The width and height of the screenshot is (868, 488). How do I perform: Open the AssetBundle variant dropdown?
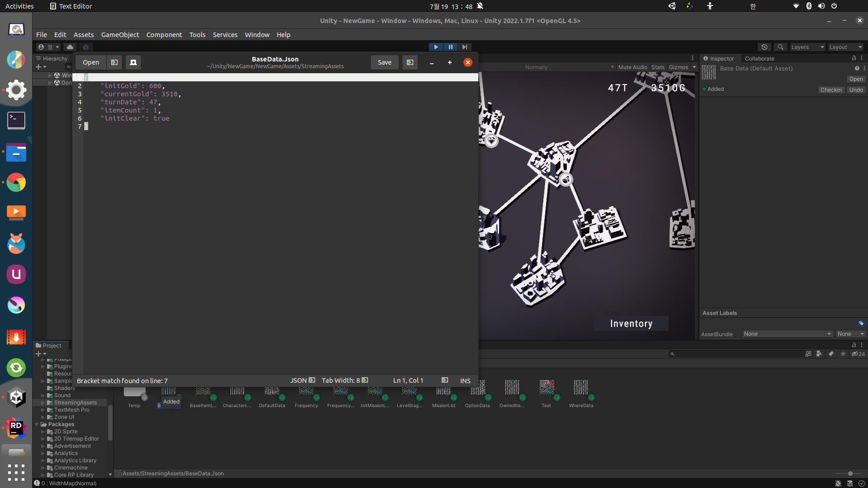850,334
